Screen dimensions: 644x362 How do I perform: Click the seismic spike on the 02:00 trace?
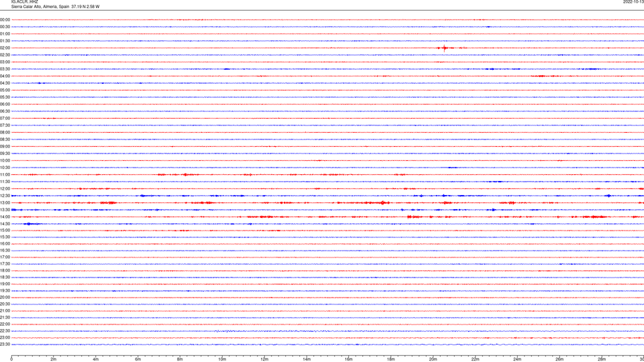(x=444, y=48)
